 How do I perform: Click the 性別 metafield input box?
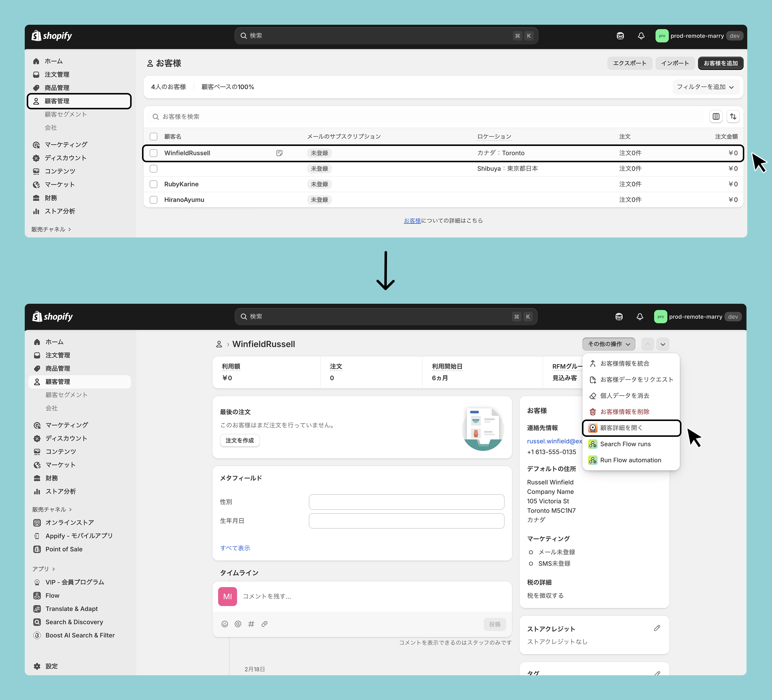click(406, 502)
